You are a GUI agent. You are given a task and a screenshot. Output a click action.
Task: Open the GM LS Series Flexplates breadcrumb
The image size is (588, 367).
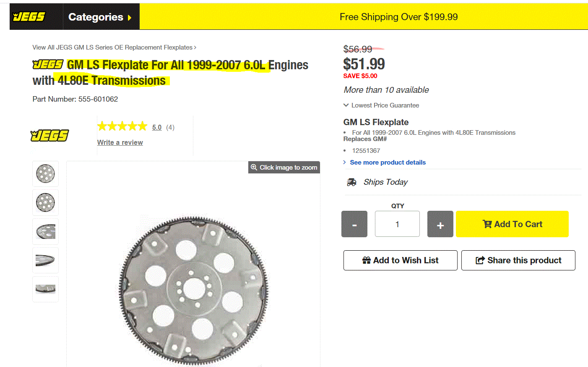click(114, 47)
